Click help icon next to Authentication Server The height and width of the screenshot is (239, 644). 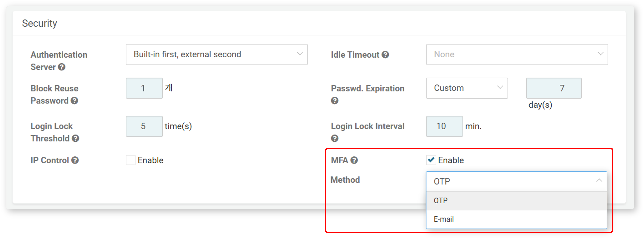(x=62, y=67)
